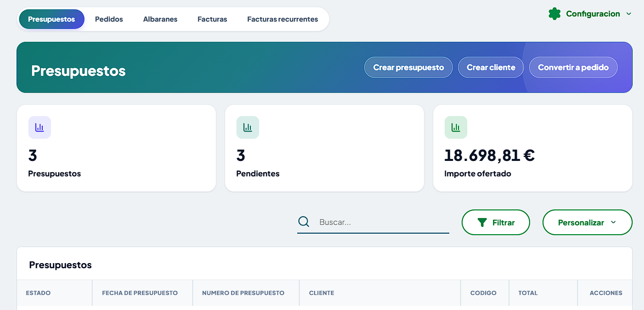Click the teal chart icon on Pendientes card
Image resolution: width=644 pixels, height=310 pixels.
click(248, 127)
